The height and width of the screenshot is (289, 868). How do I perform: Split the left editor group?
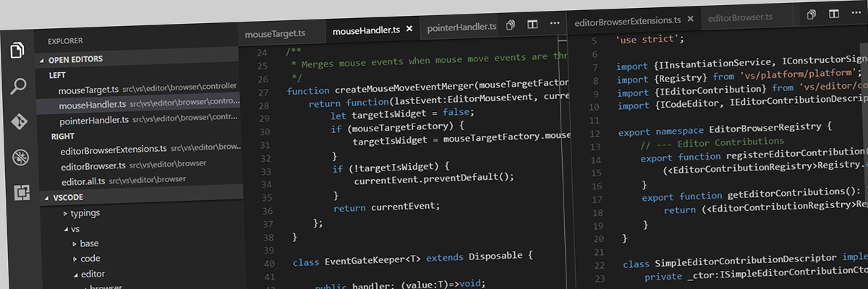[x=532, y=25]
